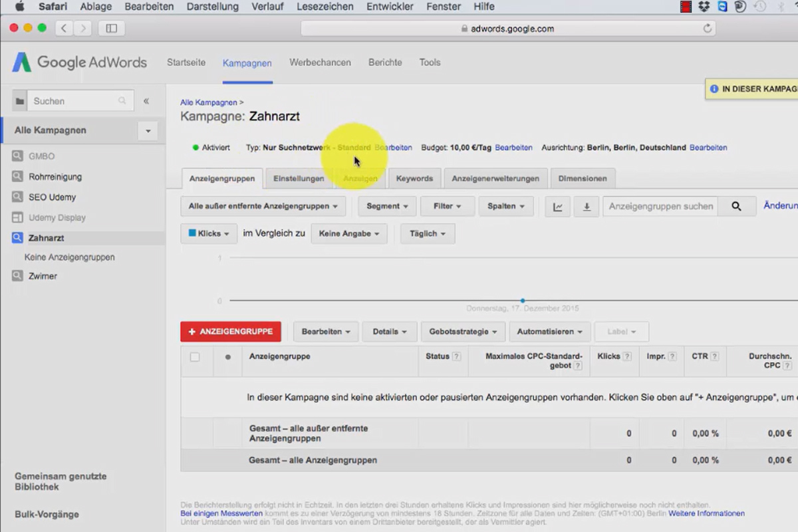Screen dimensions: 798x532
Task: Click the GMBO campaign search icon
Action: 17,156
